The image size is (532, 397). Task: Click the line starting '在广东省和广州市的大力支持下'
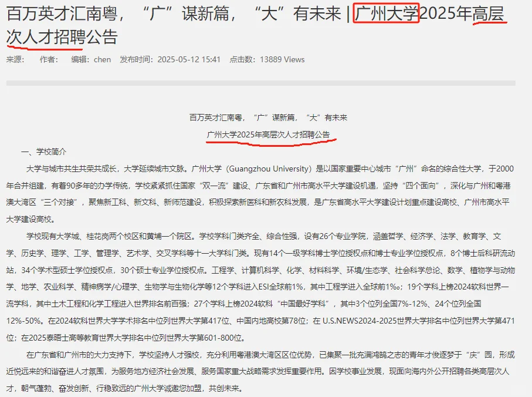click(270, 355)
